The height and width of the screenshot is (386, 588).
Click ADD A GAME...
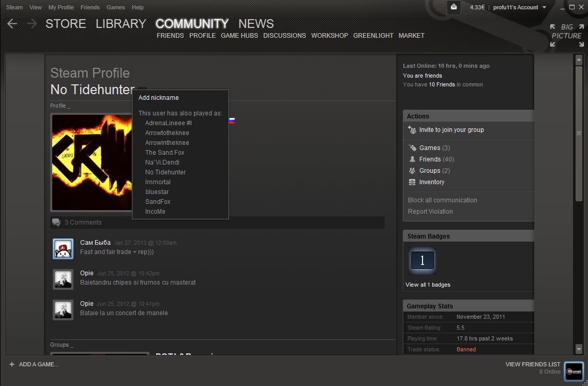[x=39, y=364]
